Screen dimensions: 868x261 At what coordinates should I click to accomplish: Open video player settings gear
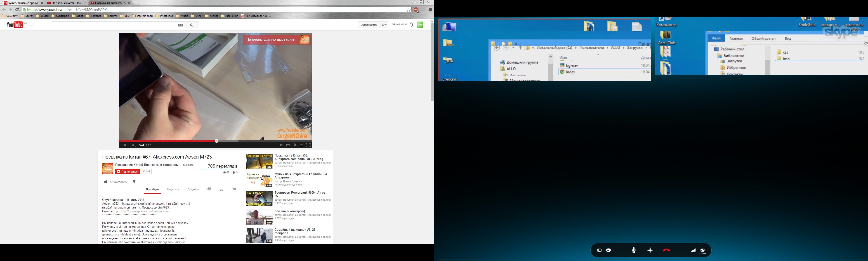pos(295,145)
